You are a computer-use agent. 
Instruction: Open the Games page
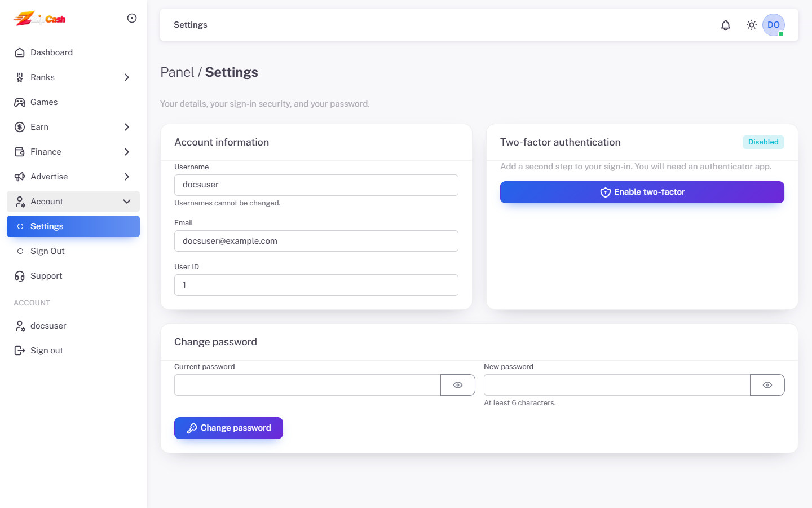[x=73, y=102]
